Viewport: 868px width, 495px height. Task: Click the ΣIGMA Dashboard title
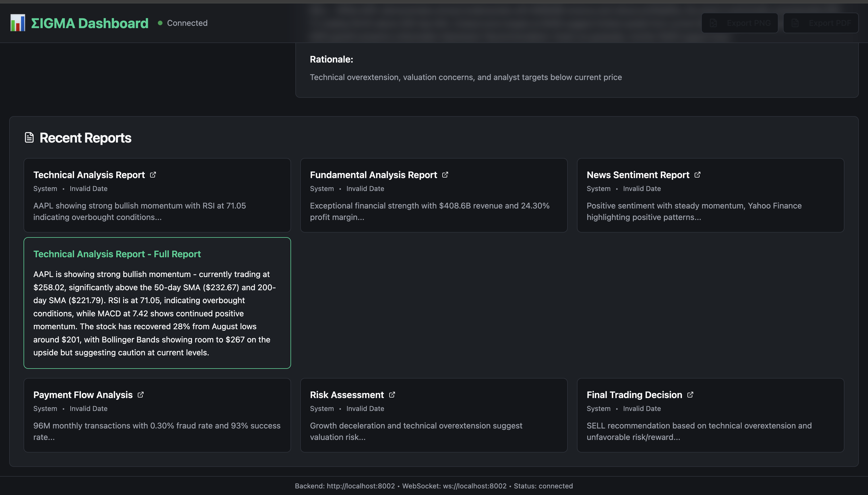click(90, 23)
